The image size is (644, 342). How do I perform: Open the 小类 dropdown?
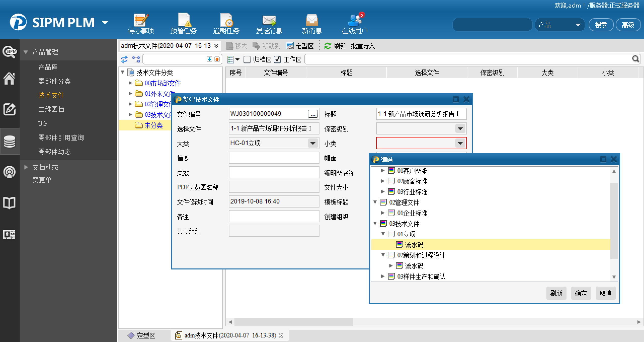pos(460,143)
